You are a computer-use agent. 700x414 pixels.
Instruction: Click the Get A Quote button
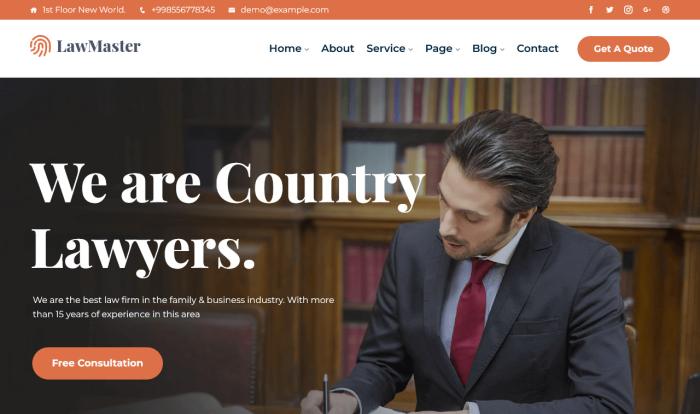(624, 49)
